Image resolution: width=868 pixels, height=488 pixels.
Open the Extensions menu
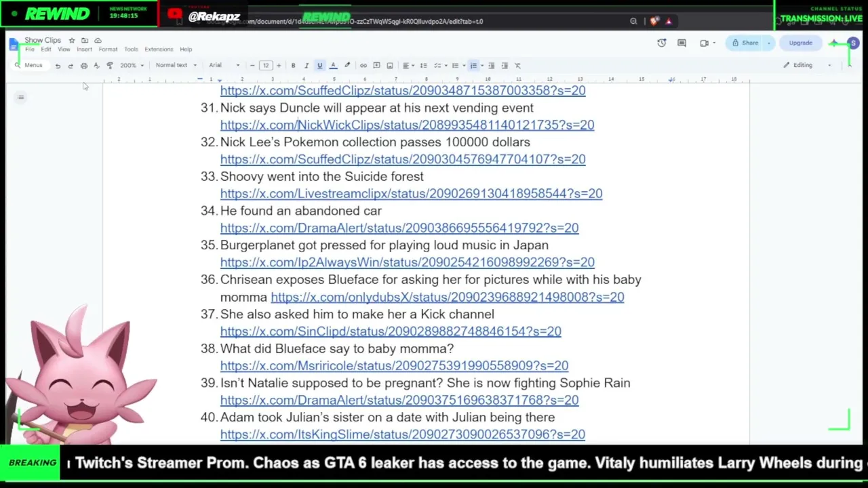(x=159, y=49)
